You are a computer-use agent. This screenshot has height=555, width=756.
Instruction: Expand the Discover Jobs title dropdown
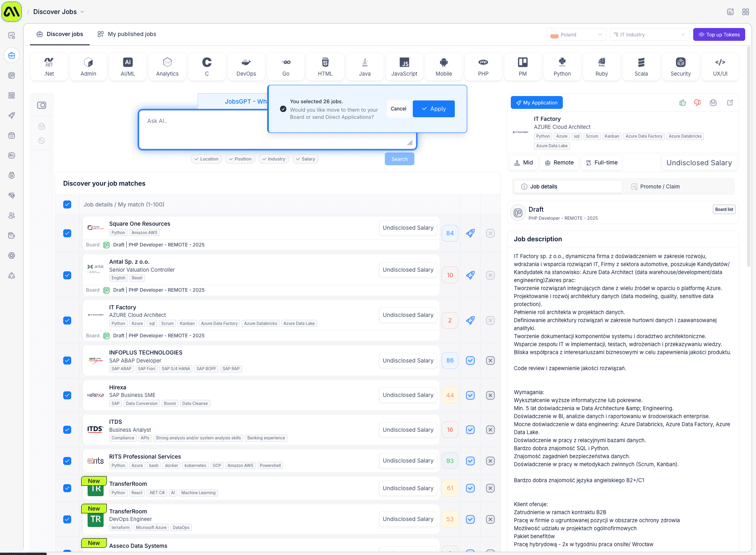[58, 12]
